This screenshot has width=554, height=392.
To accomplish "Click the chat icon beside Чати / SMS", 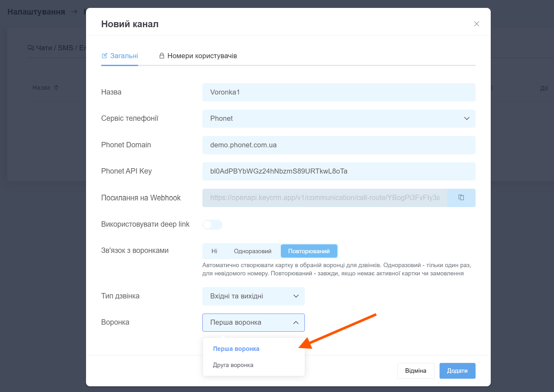I will click(31, 48).
